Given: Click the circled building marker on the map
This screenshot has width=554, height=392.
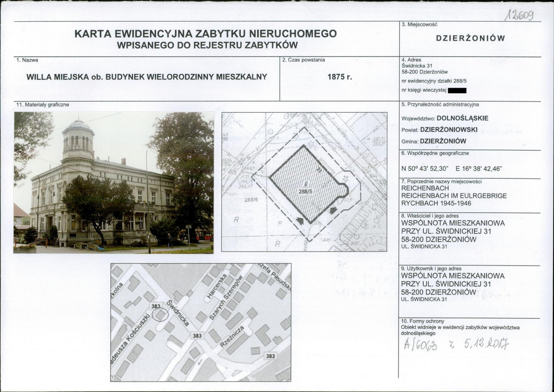Looking at the screenshot, I should click(160, 314).
